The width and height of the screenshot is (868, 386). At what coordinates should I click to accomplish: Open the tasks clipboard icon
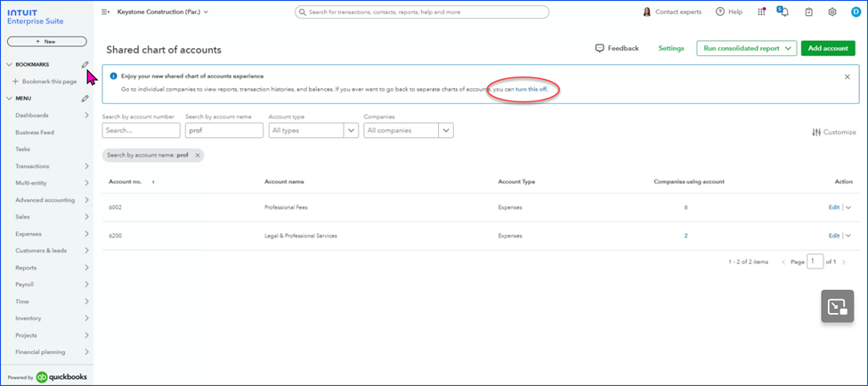pos(808,12)
